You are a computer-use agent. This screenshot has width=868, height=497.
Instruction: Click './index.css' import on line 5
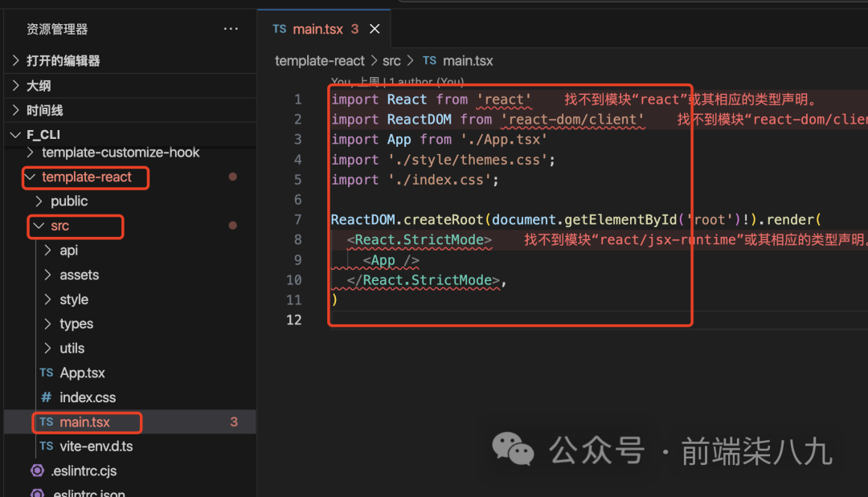[x=440, y=180]
